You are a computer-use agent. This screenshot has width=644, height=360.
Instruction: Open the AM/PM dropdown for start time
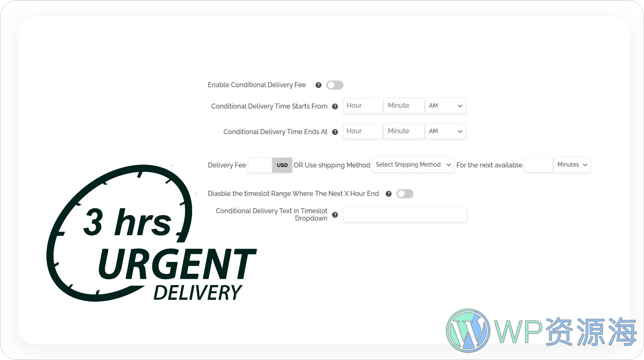tap(445, 105)
